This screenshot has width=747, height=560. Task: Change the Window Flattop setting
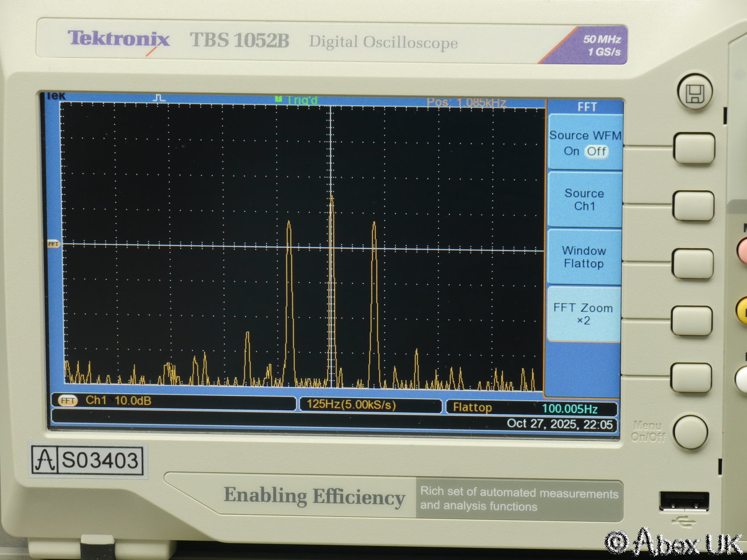point(584,257)
